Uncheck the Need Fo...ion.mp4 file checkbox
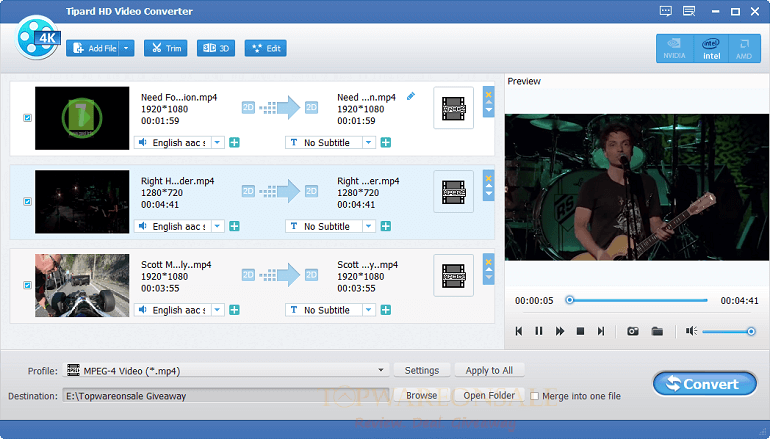The width and height of the screenshot is (770, 439). point(28,118)
